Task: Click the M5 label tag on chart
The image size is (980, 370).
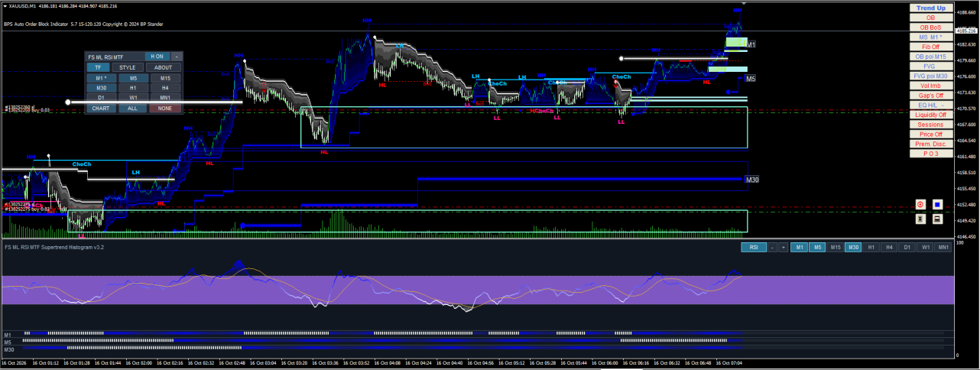Action: [x=751, y=79]
